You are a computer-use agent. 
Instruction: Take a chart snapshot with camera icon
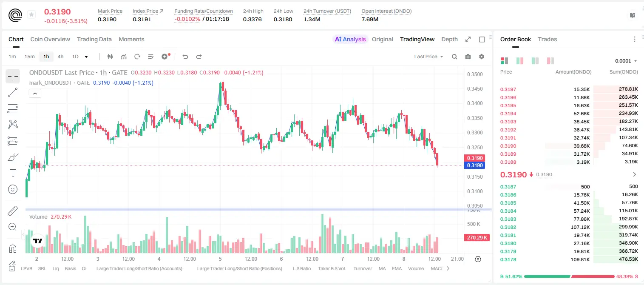pyautogui.click(x=468, y=57)
